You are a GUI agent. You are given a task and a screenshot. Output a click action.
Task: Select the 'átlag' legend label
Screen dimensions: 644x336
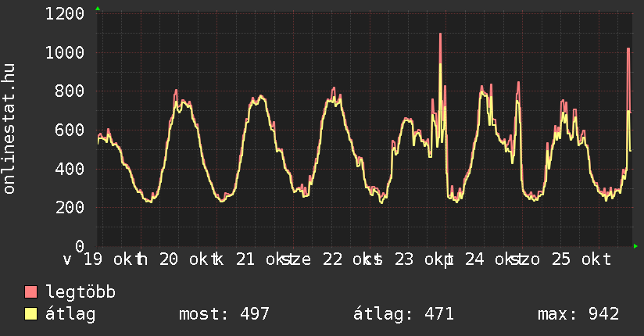click(71, 315)
